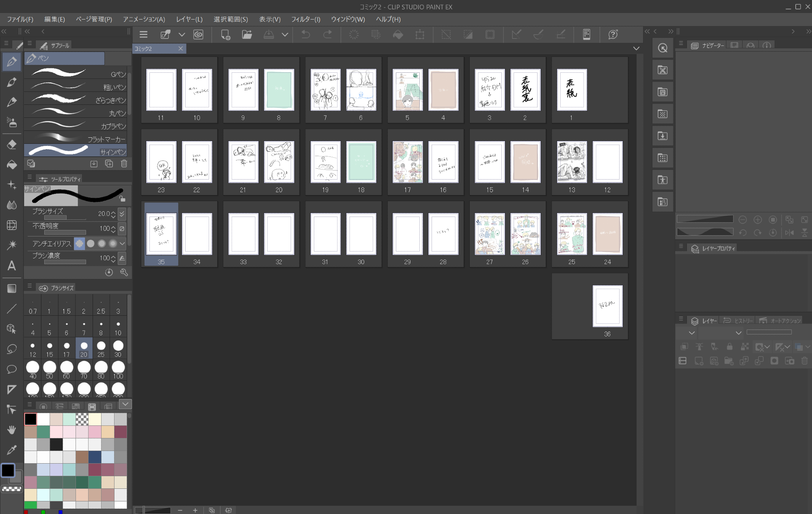
Task: Toggle the brush size lock icon in the preview
Action: click(122, 198)
